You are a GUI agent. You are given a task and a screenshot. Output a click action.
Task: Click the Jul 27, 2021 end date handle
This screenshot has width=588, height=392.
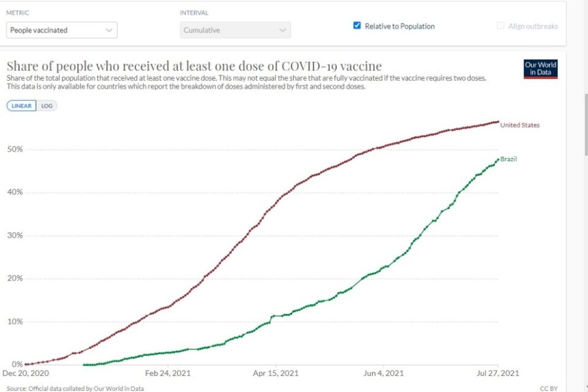point(497,373)
